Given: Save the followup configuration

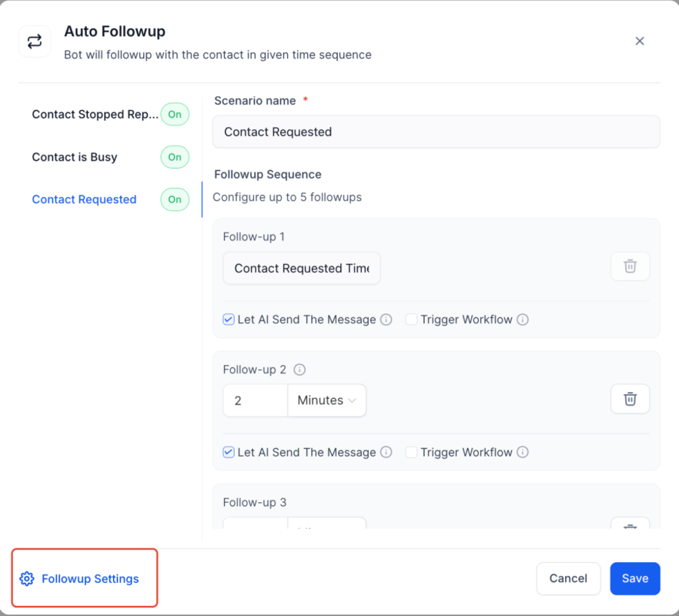Looking at the screenshot, I should (x=635, y=578).
